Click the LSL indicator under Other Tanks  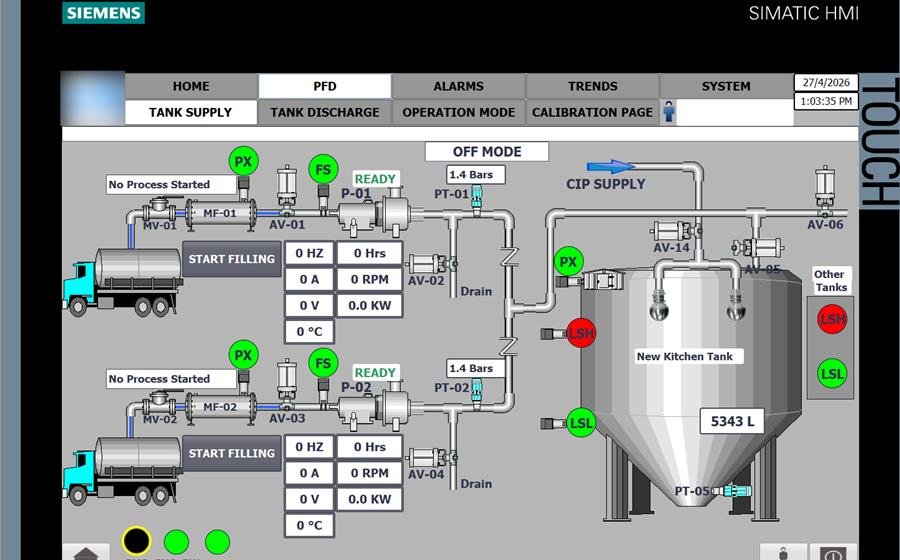pos(832,374)
